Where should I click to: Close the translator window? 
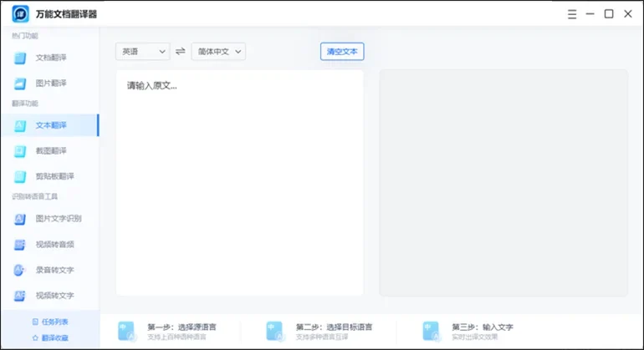point(628,14)
